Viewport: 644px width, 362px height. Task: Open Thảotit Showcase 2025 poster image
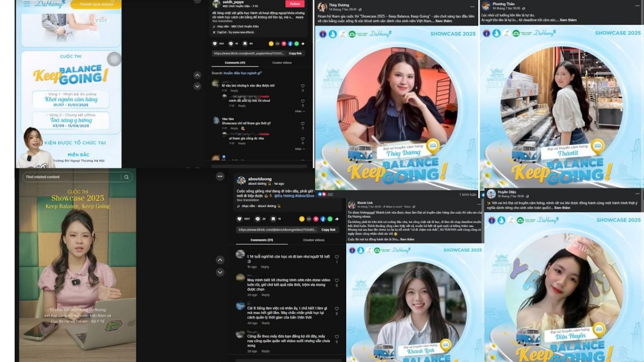pyautogui.click(x=562, y=106)
